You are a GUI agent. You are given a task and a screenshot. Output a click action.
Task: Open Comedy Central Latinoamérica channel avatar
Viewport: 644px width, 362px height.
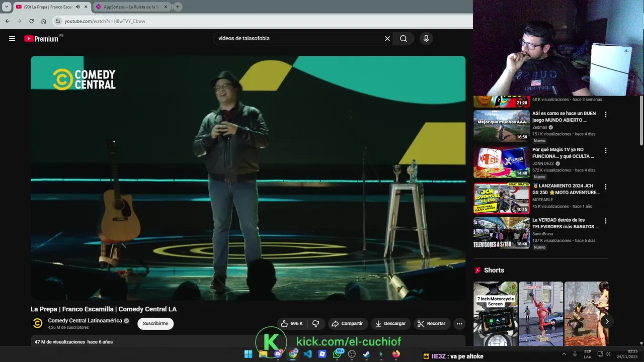click(x=38, y=324)
